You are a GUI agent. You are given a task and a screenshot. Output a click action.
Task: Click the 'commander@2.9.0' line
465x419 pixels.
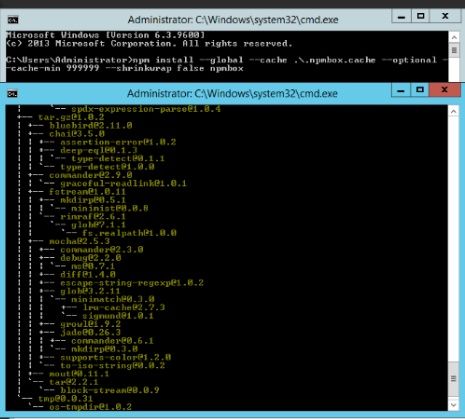coord(91,175)
